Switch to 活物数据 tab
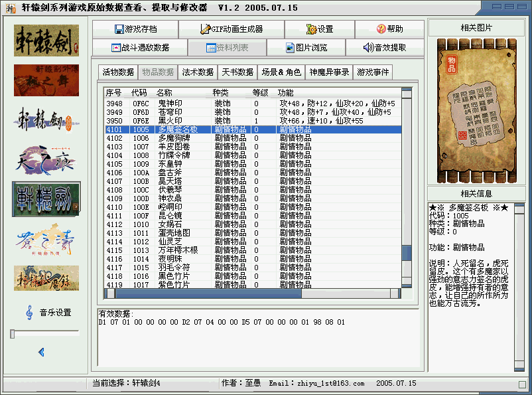The image size is (532, 395). (118, 72)
